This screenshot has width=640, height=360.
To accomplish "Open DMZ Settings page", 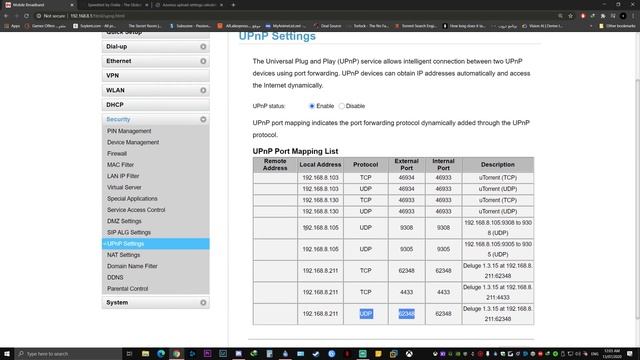I will (x=124, y=221).
